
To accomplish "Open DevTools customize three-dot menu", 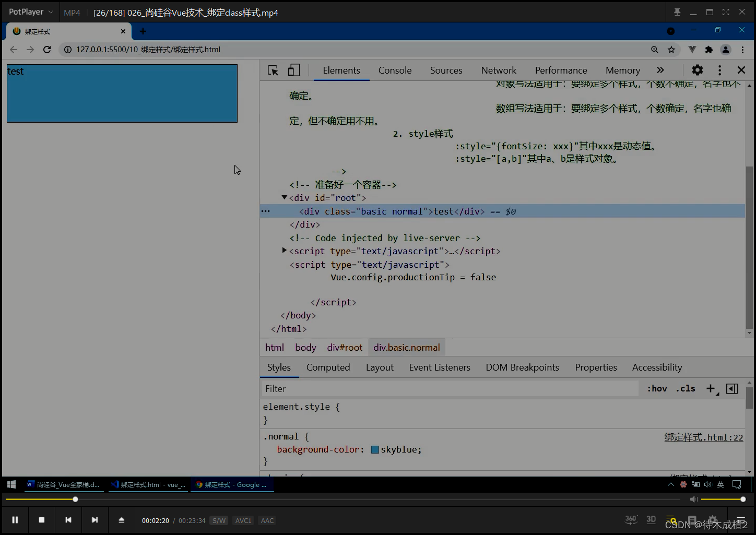I will click(x=719, y=70).
